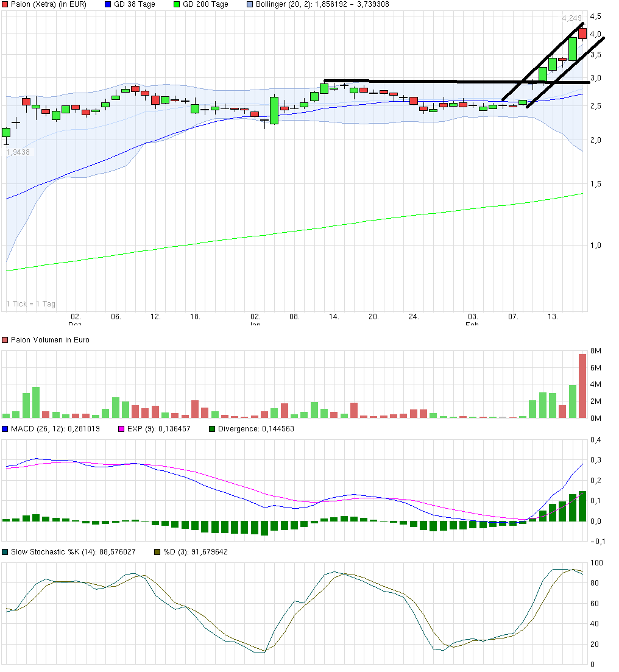This screenshot has width=619, height=672.
Task: Click the blue MACD legend swatch
Action: coord(5,428)
